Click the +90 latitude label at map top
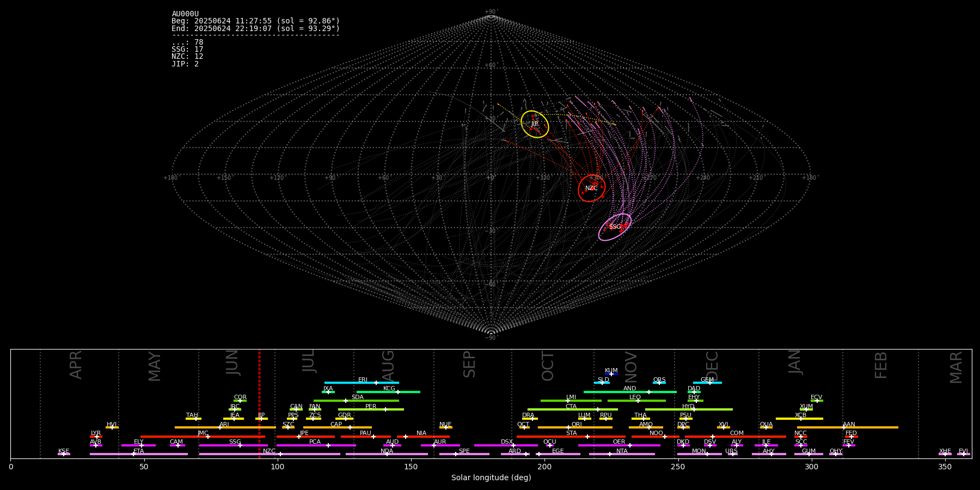 pyautogui.click(x=491, y=12)
